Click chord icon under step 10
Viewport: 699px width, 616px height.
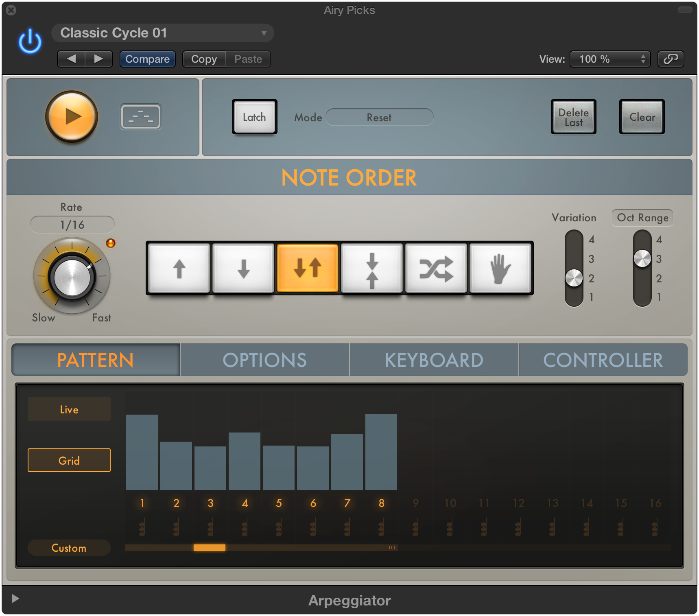tap(450, 527)
